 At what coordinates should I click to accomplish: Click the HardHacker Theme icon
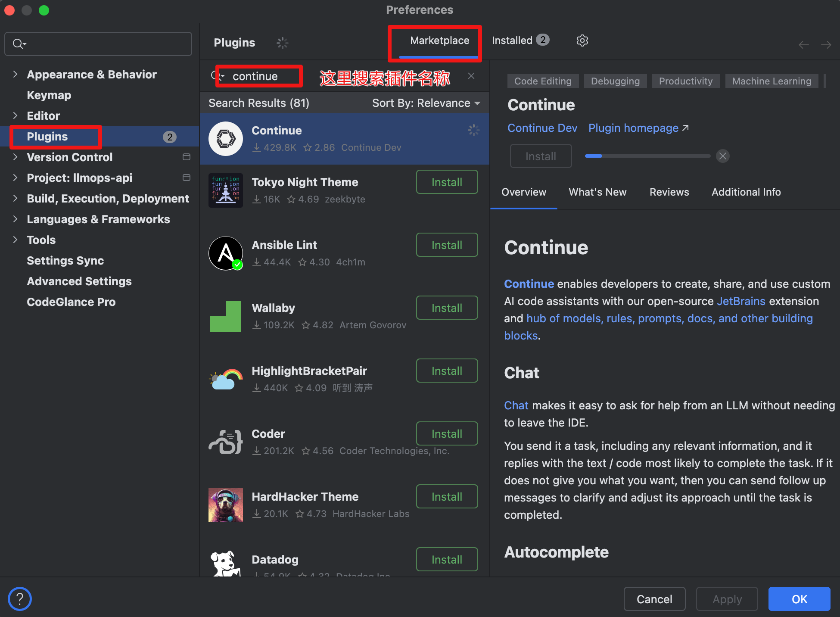pos(226,505)
